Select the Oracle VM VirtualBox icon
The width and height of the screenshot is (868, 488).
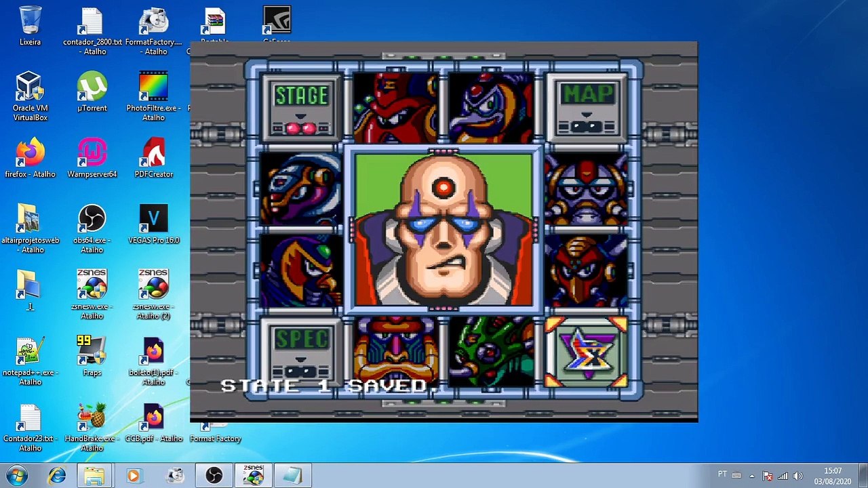(30, 96)
